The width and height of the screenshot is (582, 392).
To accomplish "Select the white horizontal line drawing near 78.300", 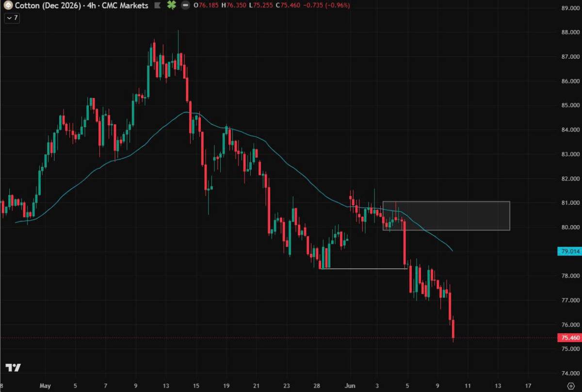I will click(x=364, y=268).
